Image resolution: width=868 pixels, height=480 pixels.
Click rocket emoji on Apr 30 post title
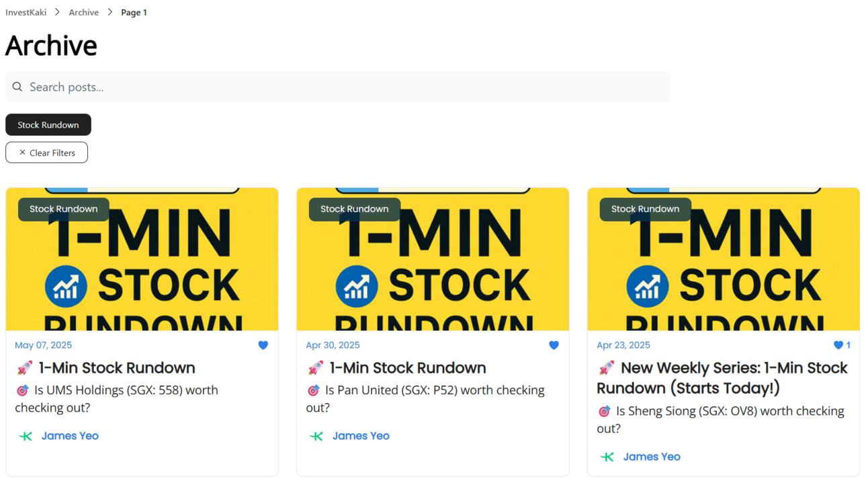(315, 368)
